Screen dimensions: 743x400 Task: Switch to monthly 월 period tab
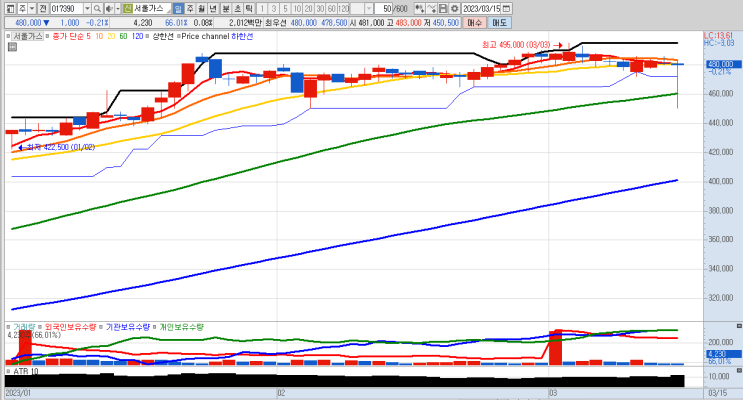201,9
